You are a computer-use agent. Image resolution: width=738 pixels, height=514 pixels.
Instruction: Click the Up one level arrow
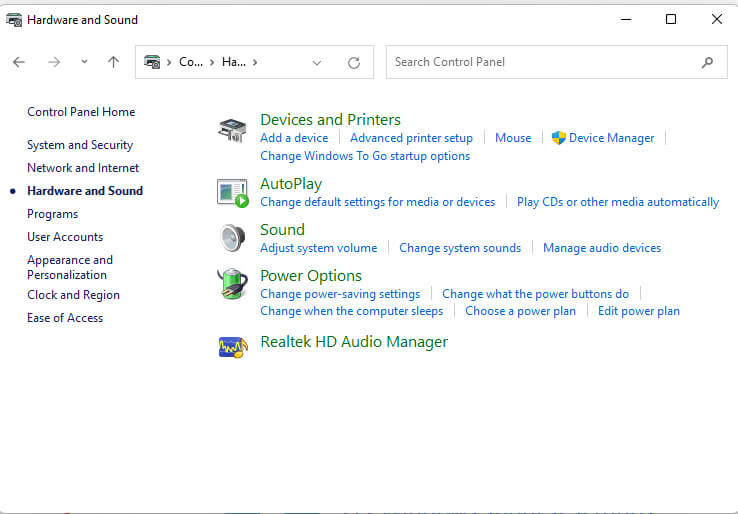113,62
